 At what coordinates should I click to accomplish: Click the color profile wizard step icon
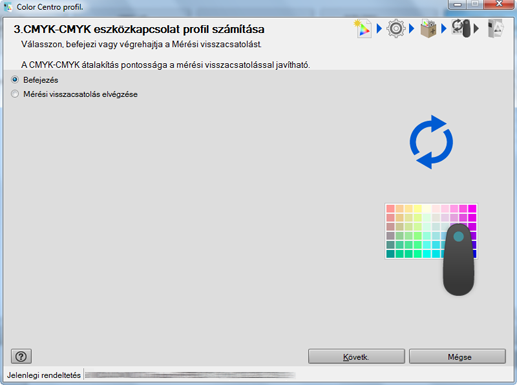click(363, 29)
